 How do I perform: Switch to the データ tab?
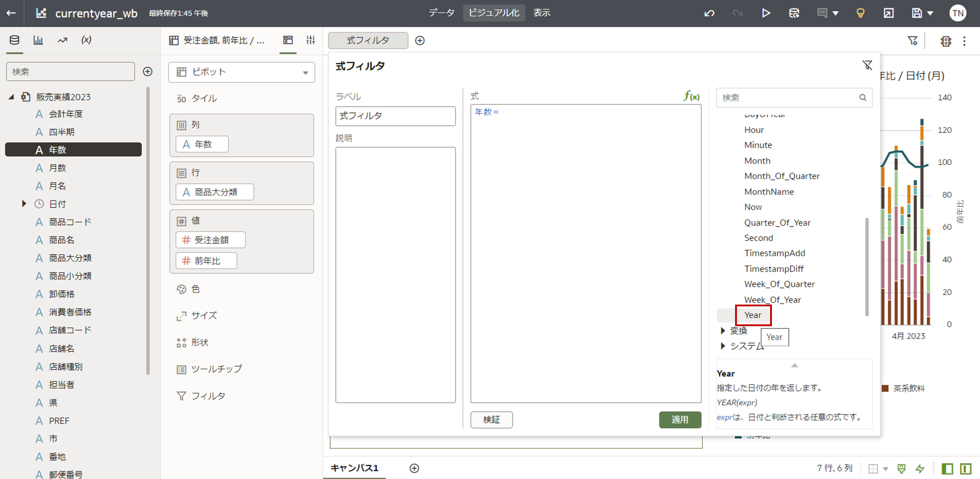441,13
